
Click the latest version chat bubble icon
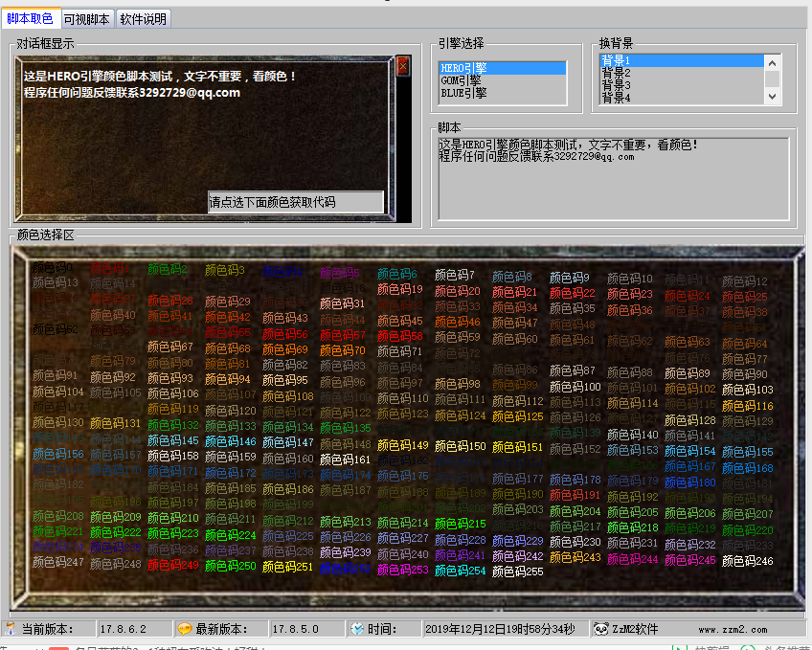pos(185,629)
